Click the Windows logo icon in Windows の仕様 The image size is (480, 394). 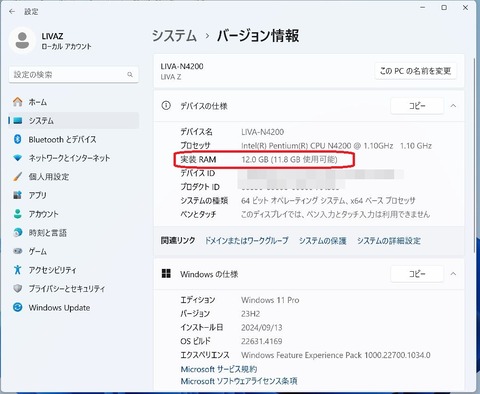[x=166, y=274]
